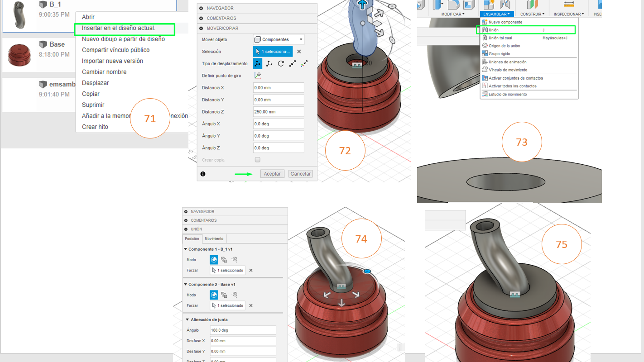Select the Point to Point displacement icon
Image resolution: width=644 pixels, height=362 pixels.
(293, 64)
